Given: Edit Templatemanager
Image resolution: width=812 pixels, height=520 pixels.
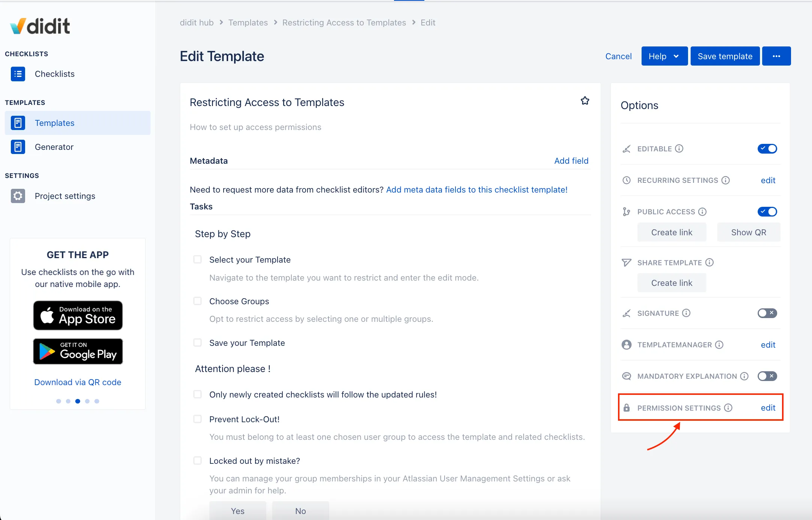Looking at the screenshot, I should [x=768, y=345].
